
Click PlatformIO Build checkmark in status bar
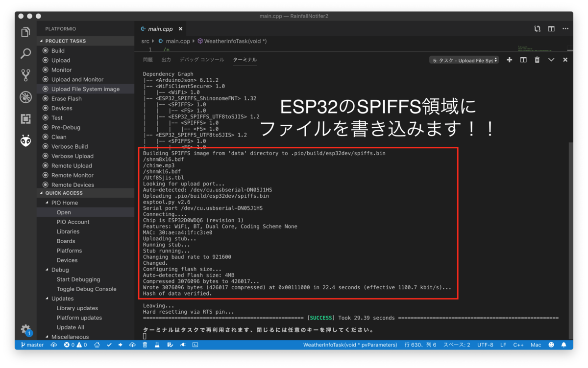(x=109, y=345)
